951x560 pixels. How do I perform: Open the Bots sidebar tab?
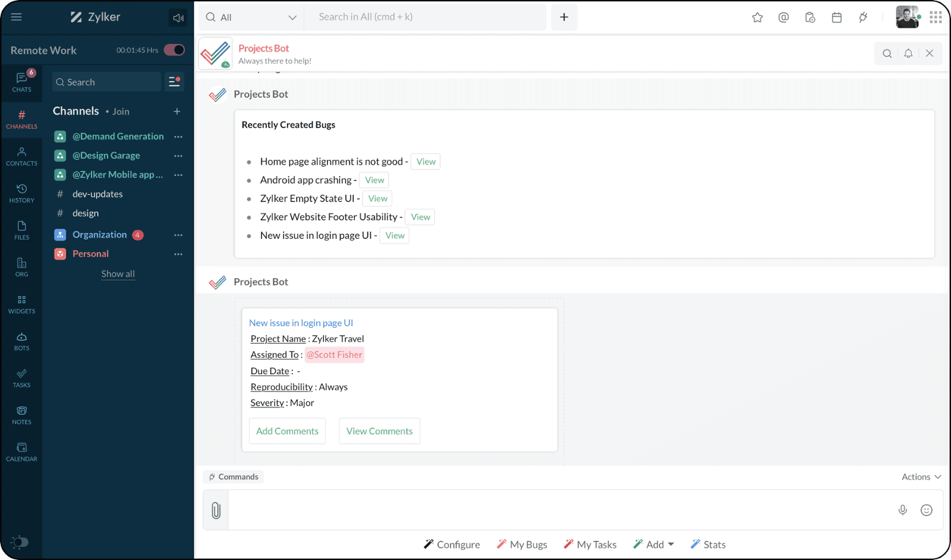(21, 341)
